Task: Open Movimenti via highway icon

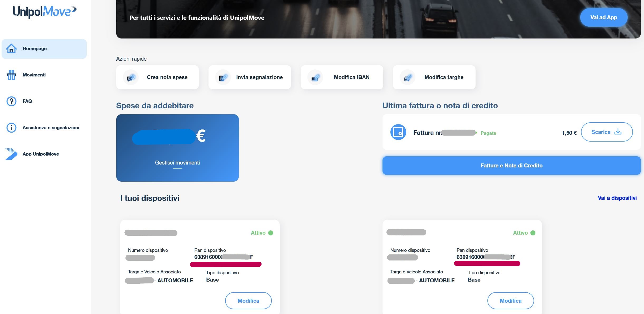Action: tap(11, 75)
